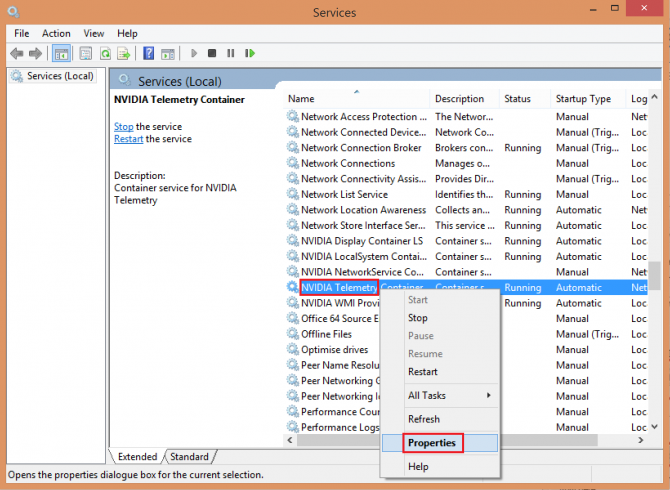Click the Refresh toolbar icon
The image size is (670, 490).
105,53
